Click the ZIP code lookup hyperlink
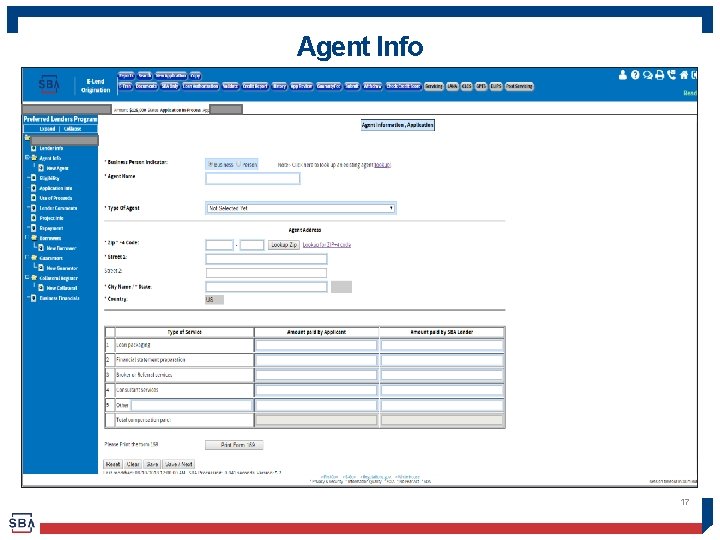The image size is (720, 540). point(326,245)
